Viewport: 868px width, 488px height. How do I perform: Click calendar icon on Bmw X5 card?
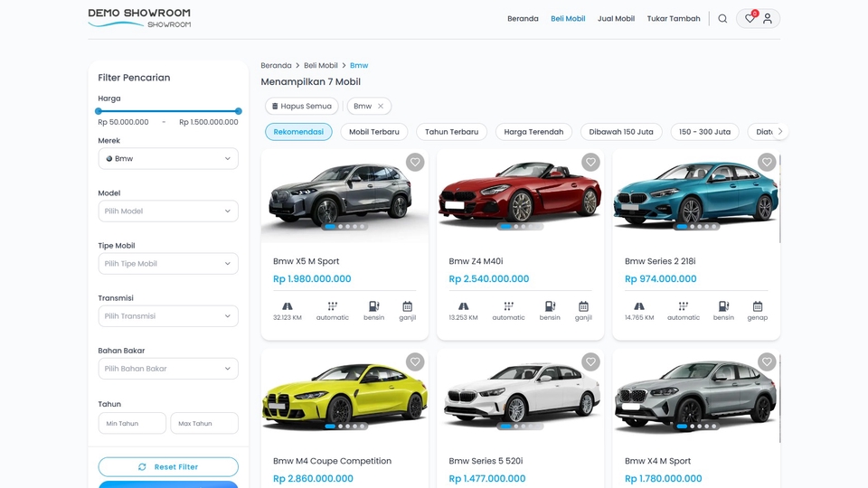[x=408, y=306]
